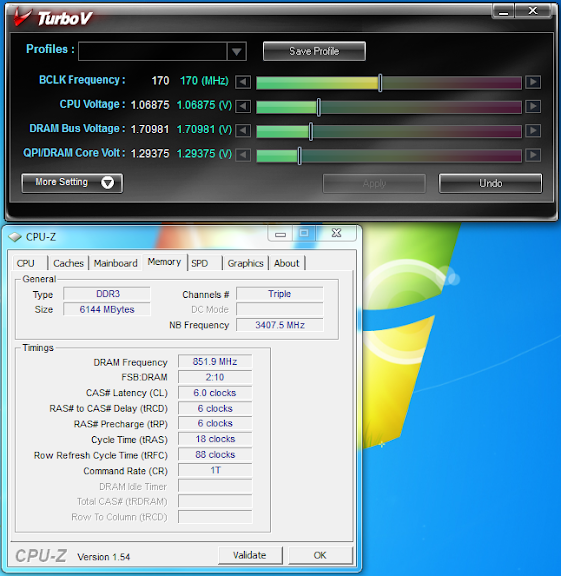Click the BCLK Frequency decrease arrow
This screenshot has width=561, height=576.
click(x=243, y=82)
